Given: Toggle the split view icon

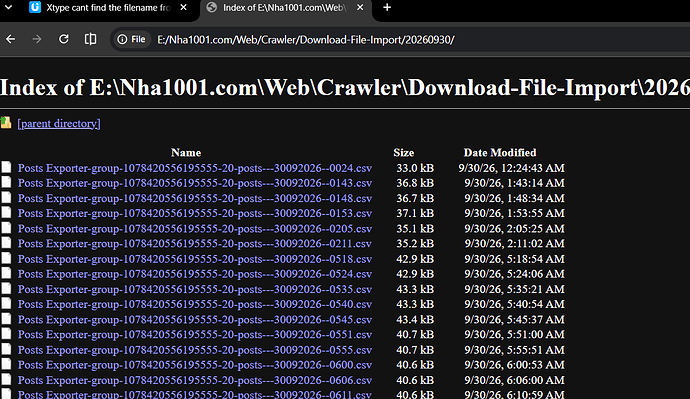Looking at the screenshot, I should click(x=90, y=39).
